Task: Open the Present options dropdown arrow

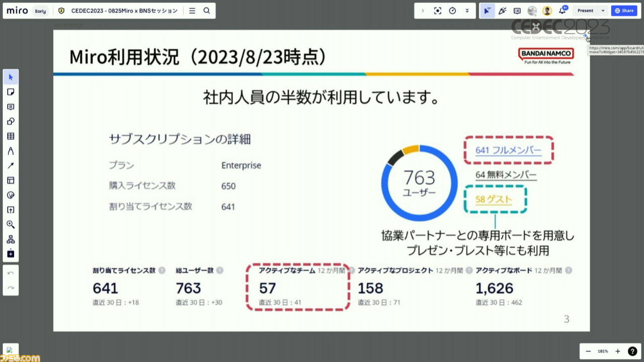Action: (x=603, y=11)
